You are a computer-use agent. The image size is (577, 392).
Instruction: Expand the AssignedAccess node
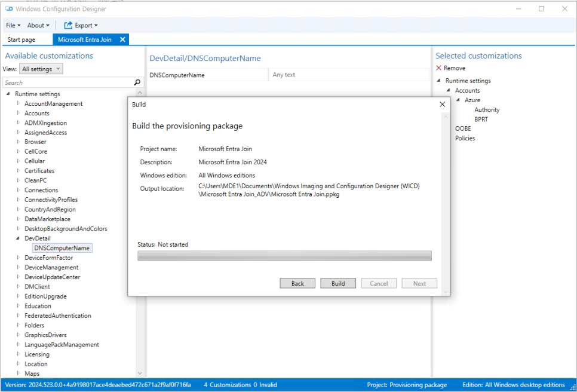click(19, 132)
